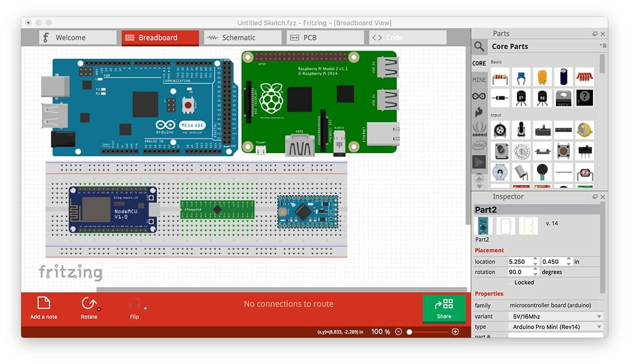643x364 pixels.
Task: Switch to the Welcome tab
Action: (x=78, y=38)
